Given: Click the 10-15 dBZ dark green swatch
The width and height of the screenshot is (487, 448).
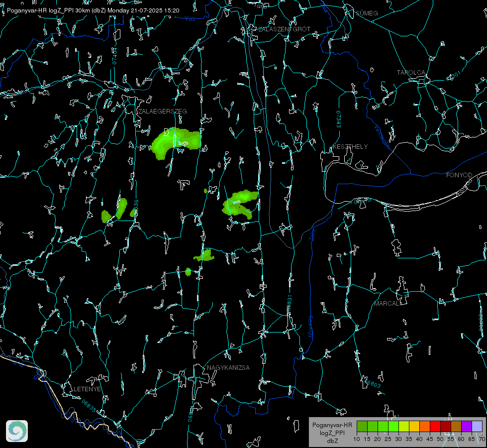Looking at the screenshot, I should tap(362, 426).
